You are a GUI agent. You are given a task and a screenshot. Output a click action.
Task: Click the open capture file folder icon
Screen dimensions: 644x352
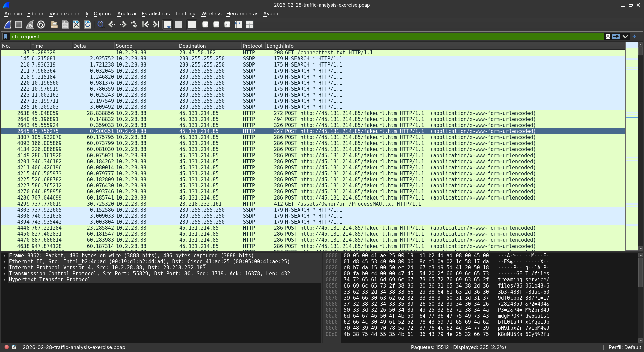(x=54, y=25)
